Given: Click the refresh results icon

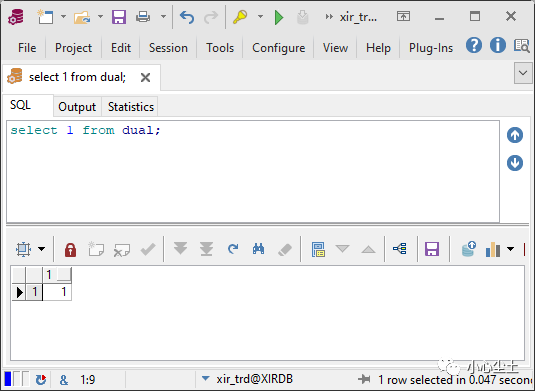Looking at the screenshot, I should tap(233, 249).
